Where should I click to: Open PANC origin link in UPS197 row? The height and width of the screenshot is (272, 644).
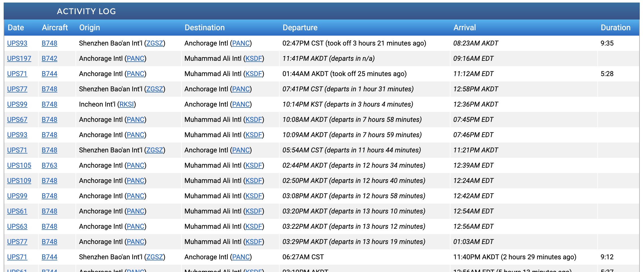point(136,59)
